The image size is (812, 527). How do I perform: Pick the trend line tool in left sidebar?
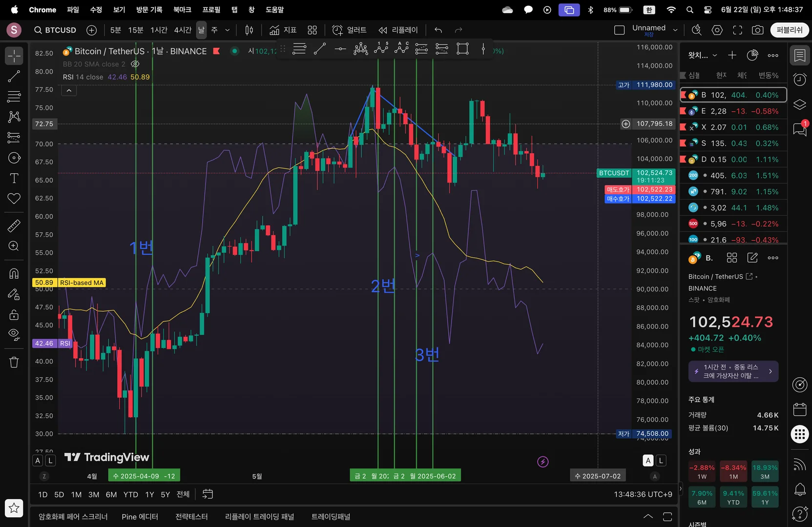point(14,76)
